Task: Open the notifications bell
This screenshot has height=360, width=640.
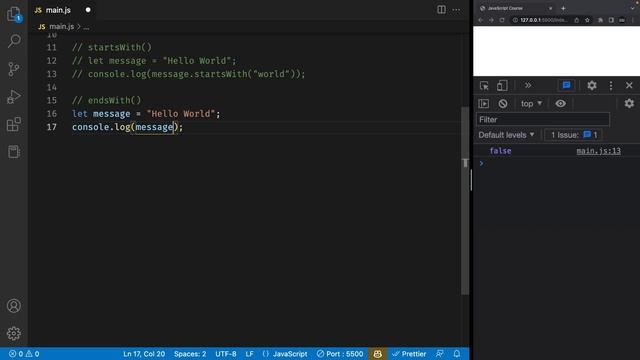Action: pos(457,354)
